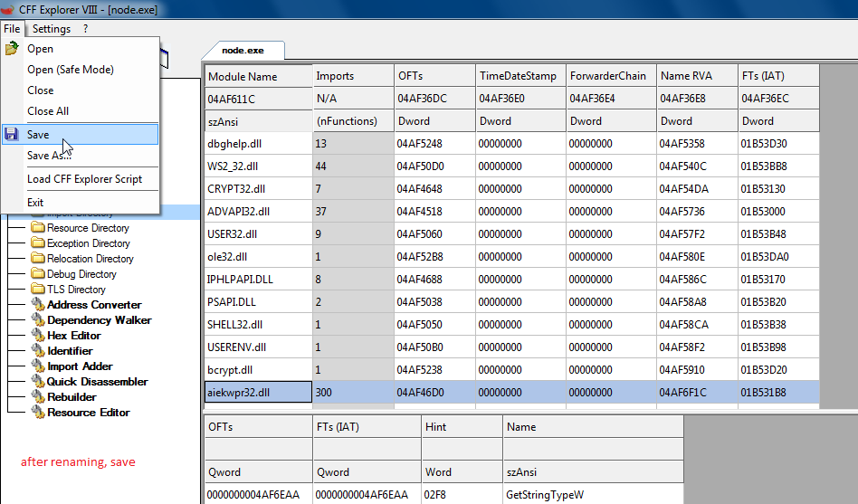Select the USERENV.dll module row
The height and width of the screenshot is (504, 858).
[x=511, y=347]
